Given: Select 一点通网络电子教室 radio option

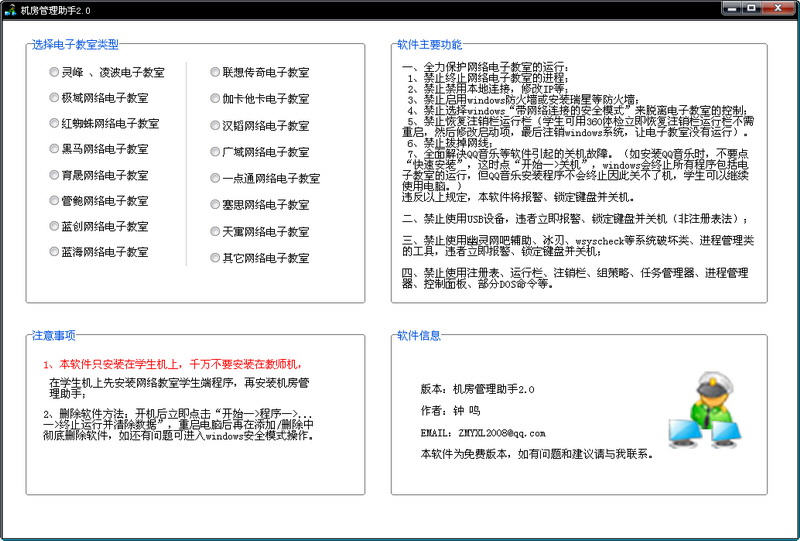Looking at the screenshot, I should (215, 179).
